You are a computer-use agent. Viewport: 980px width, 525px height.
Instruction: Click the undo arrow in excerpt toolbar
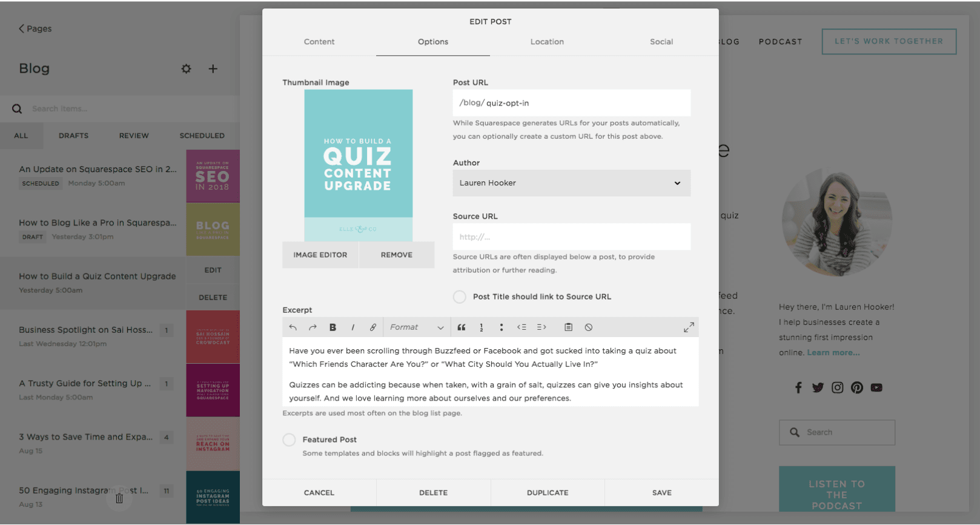293,327
